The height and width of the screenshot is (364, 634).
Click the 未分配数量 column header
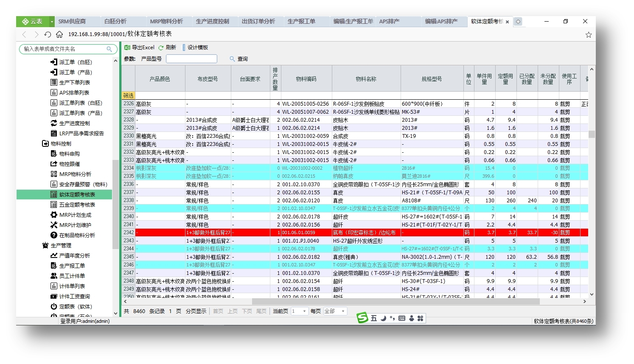(548, 79)
